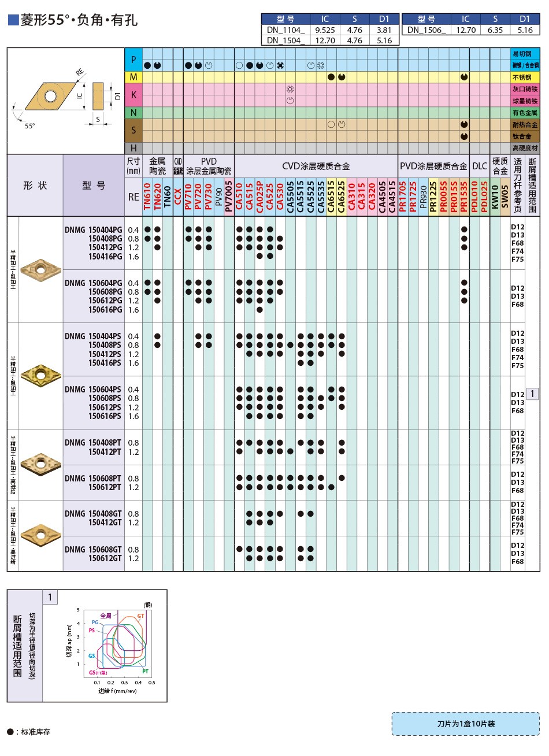Image resolution: width=549 pixels, height=756 pixels.
Task: Click the 有色金属 material label
Action: pyautogui.click(x=525, y=113)
